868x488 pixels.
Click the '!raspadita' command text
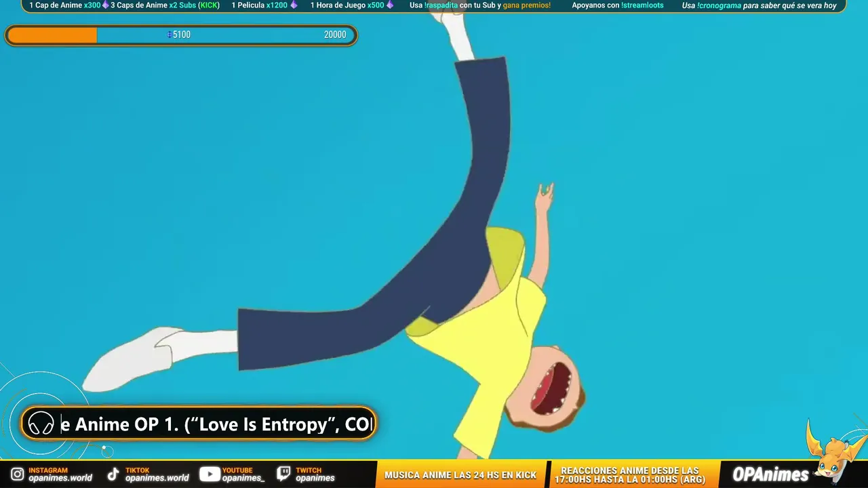[440, 5]
